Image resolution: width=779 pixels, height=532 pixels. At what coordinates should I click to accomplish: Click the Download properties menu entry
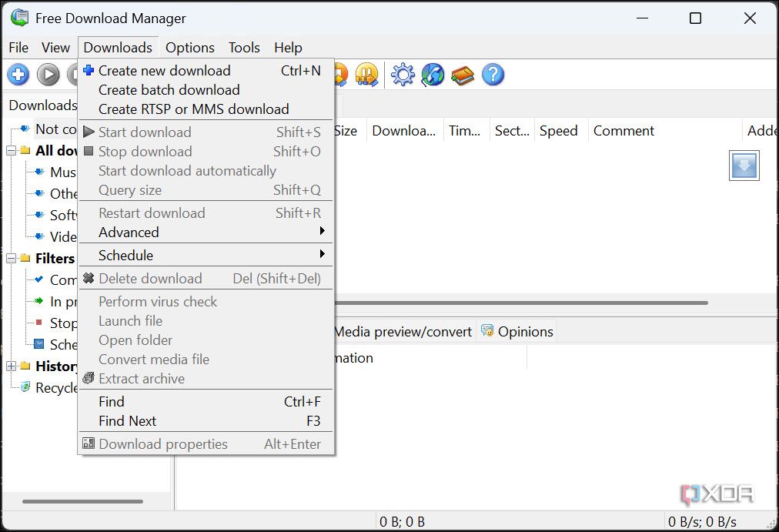[206, 444]
